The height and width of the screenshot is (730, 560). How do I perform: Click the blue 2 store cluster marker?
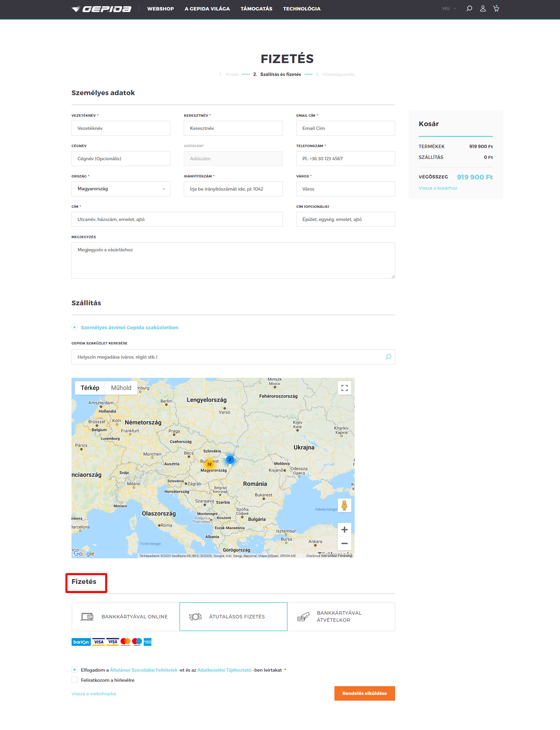coord(230,459)
